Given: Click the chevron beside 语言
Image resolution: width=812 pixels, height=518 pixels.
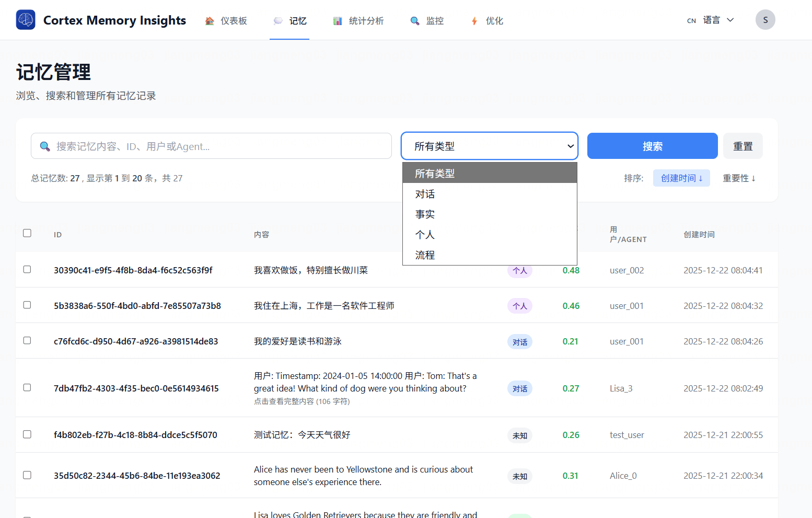Looking at the screenshot, I should pyautogui.click(x=730, y=20).
